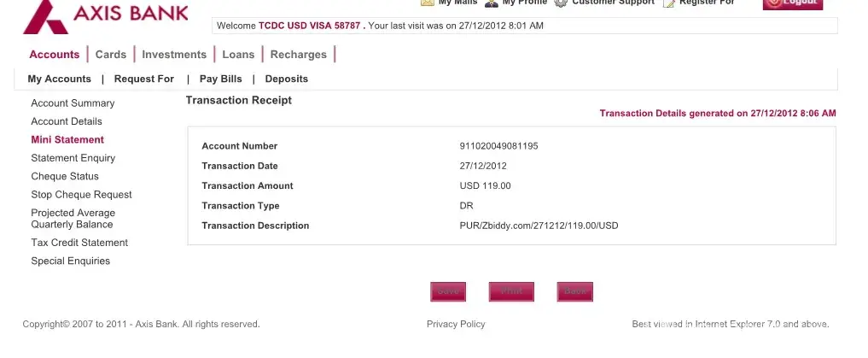Click the Customer Support gear icon
Image resolution: width=868 pixels, height=358 pixels.
click(x=561, y=3)
